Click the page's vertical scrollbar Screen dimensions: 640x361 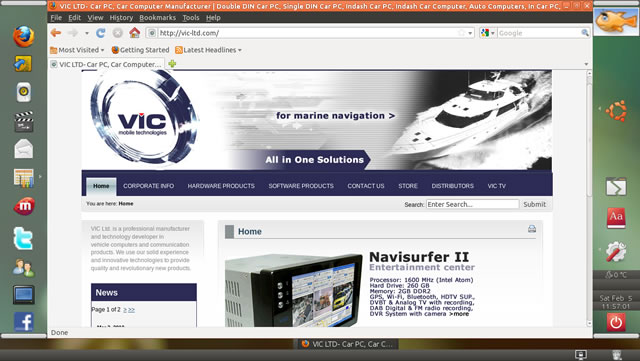pyautogui.click(x=589, y=196)
